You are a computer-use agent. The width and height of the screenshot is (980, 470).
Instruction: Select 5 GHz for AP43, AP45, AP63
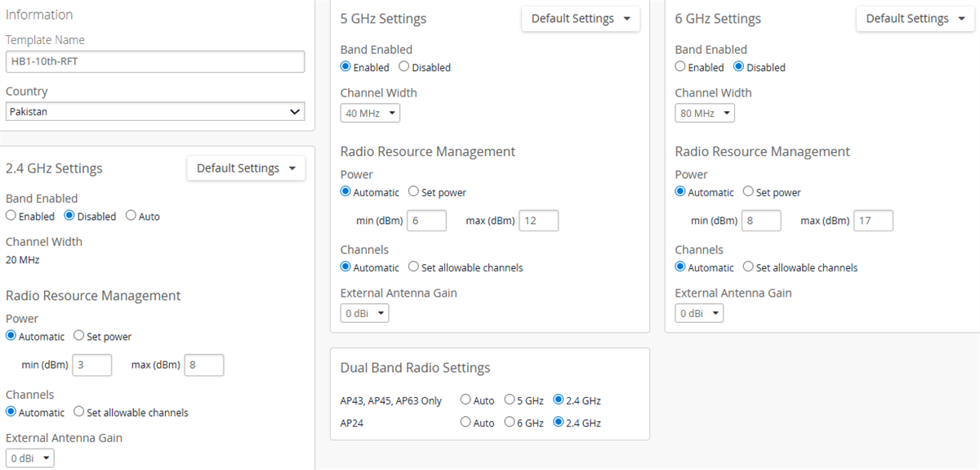pos(510,401)
